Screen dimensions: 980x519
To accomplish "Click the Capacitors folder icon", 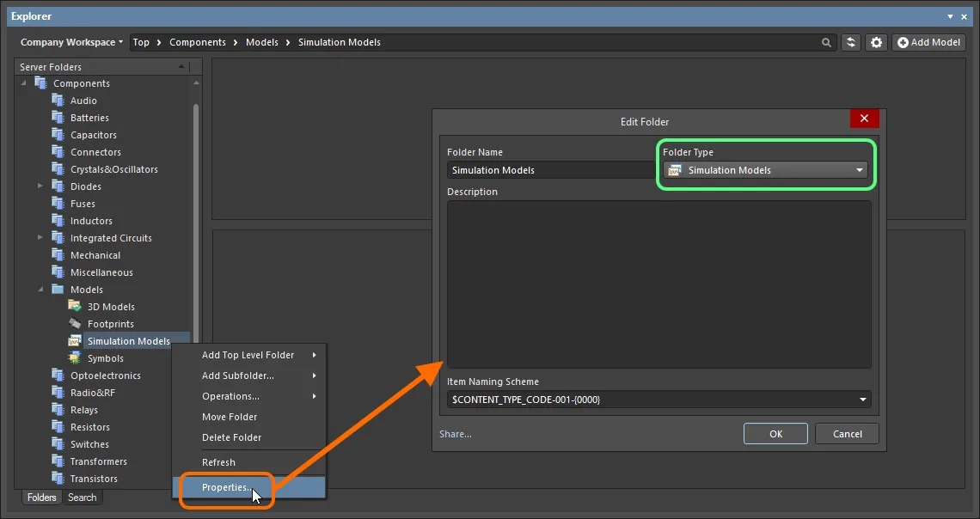I will pyautogui.click(x=58, y=134).
